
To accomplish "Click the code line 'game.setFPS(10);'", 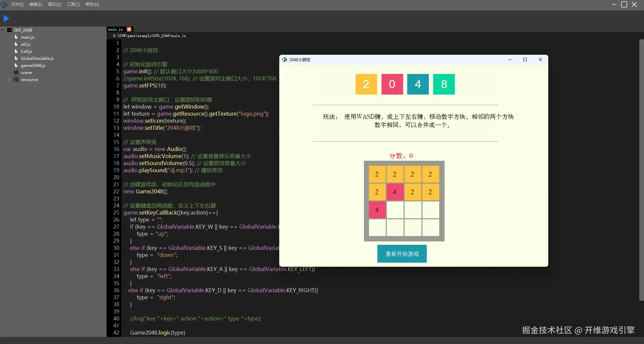I will coord(145,85).
